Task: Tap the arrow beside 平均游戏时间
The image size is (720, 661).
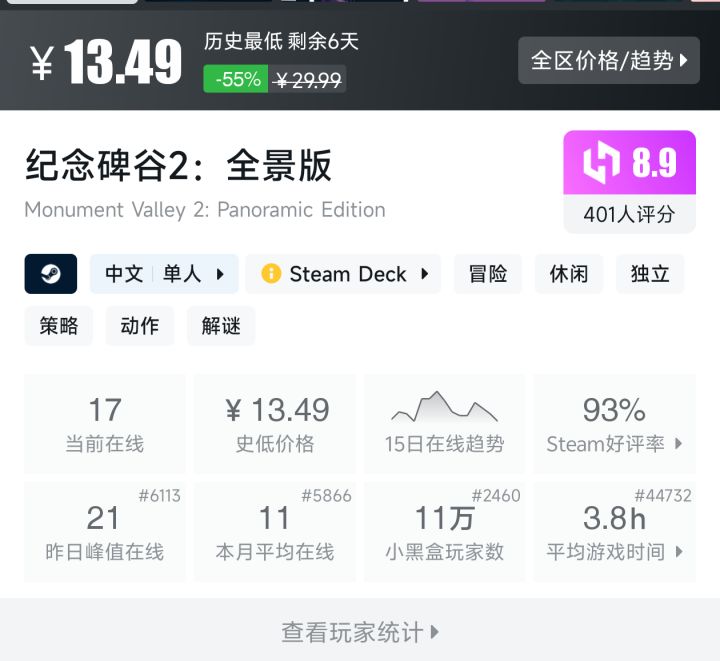Action: 679,552
